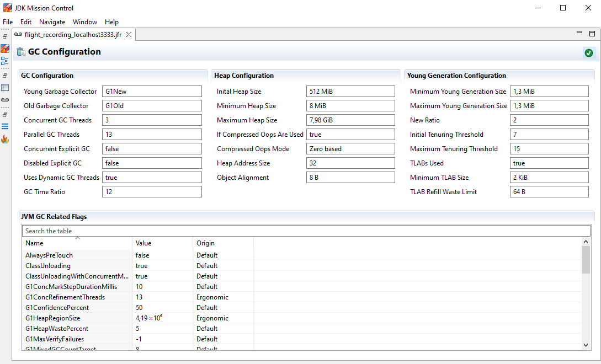Select the G1ConcRefinementThreads row
601x364 pixels.
point(302,297)
